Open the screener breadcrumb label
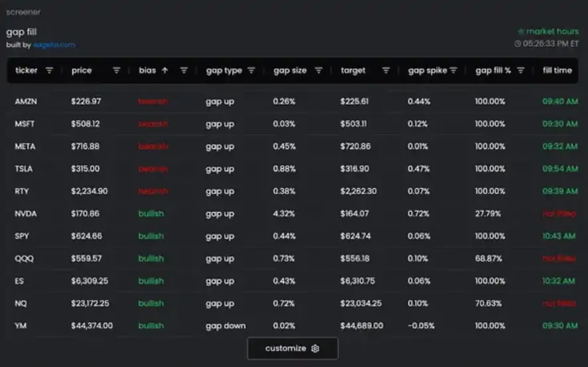This screenshot has height=367, width=588. pos(23,12)
